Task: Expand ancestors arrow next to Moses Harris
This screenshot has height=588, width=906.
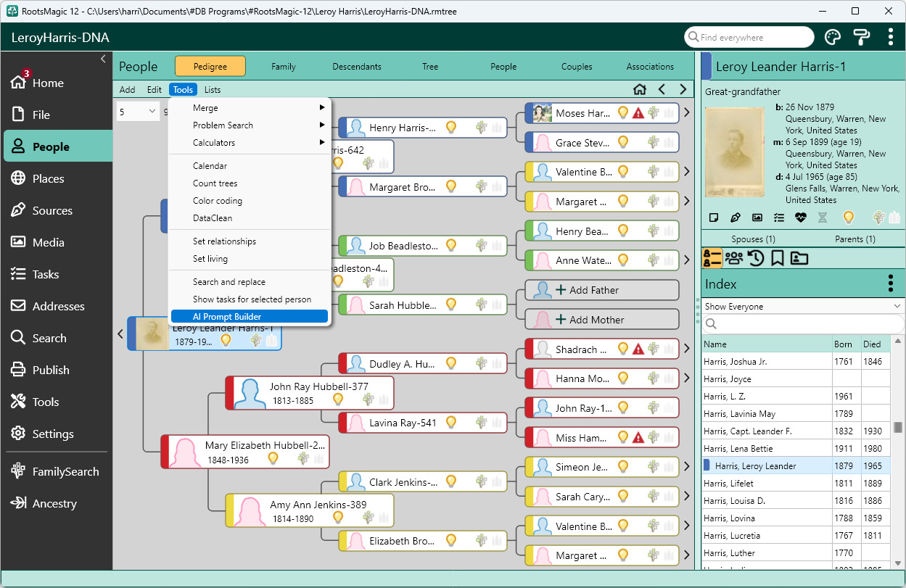Action: click(686, 112)
